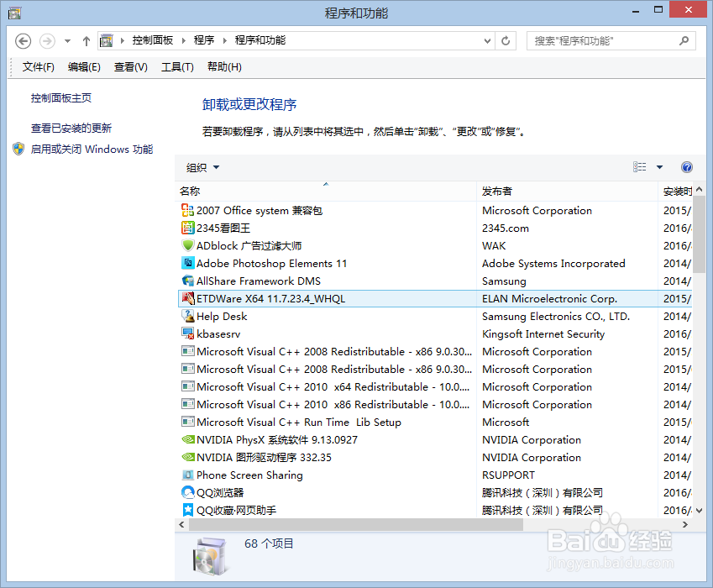This screenshot has height=588, width=713.
Task: Open the address bar history dropdown
Action: (487, 41)
